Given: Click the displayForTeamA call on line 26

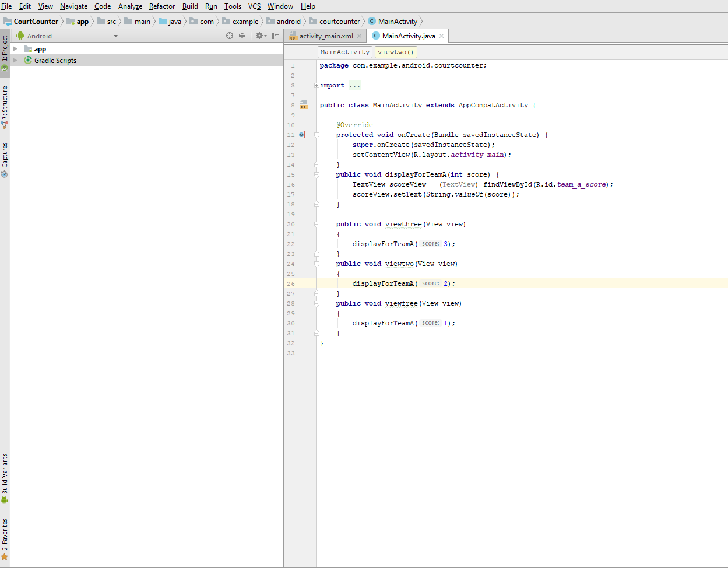Looking at the screenshot, I should (383, 283).
